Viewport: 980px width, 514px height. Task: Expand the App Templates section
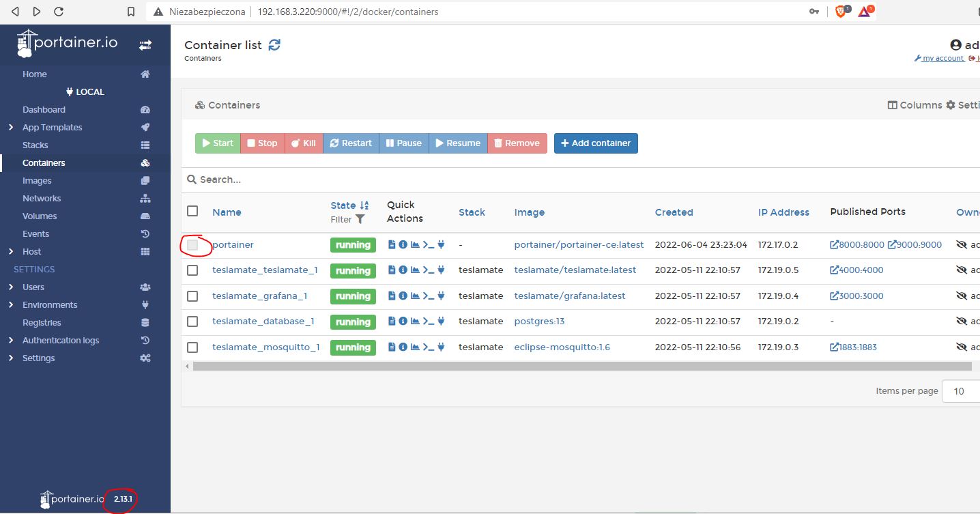point(11,127)
